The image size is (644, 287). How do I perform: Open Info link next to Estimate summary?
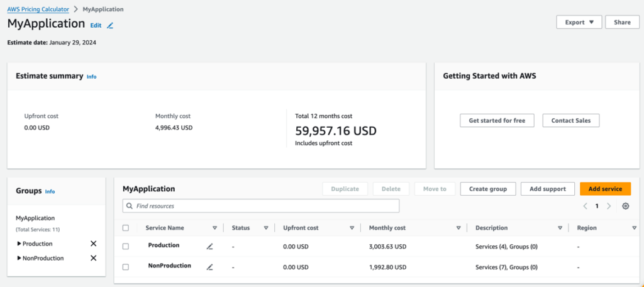[92, 77]
